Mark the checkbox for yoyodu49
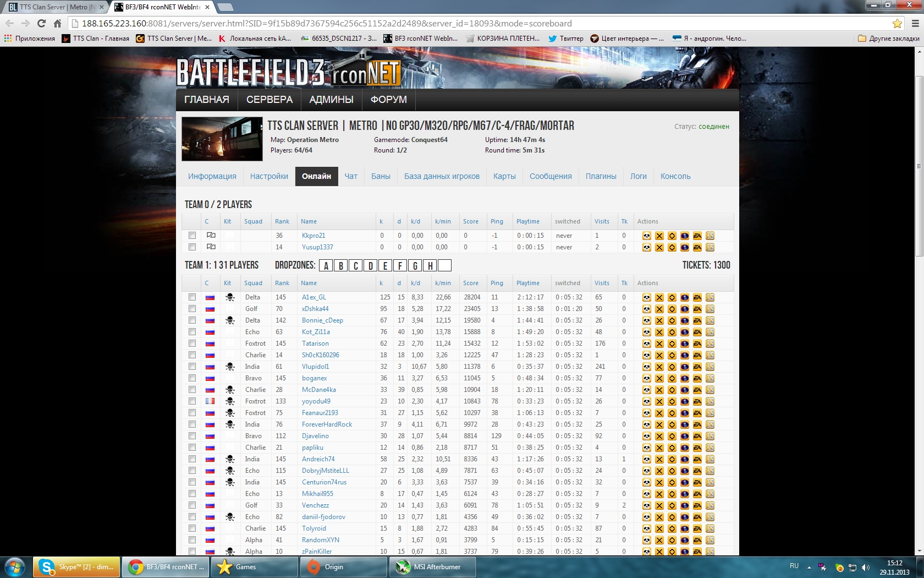This screenshot has width=924, height=578. [x=192, y=401]
